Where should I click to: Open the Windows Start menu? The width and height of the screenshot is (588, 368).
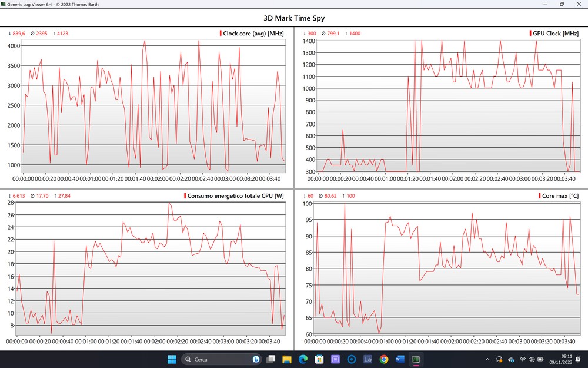pyautogui.click(x=172, y=359)
